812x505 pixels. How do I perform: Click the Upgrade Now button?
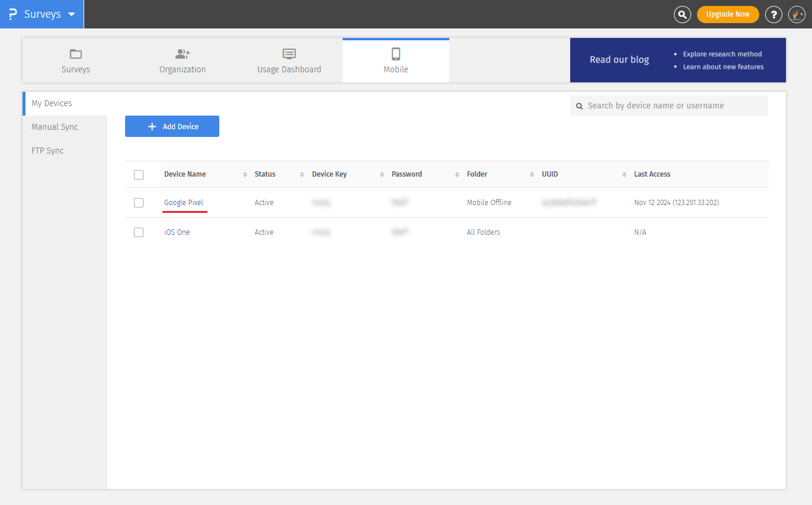click(727, 14)
